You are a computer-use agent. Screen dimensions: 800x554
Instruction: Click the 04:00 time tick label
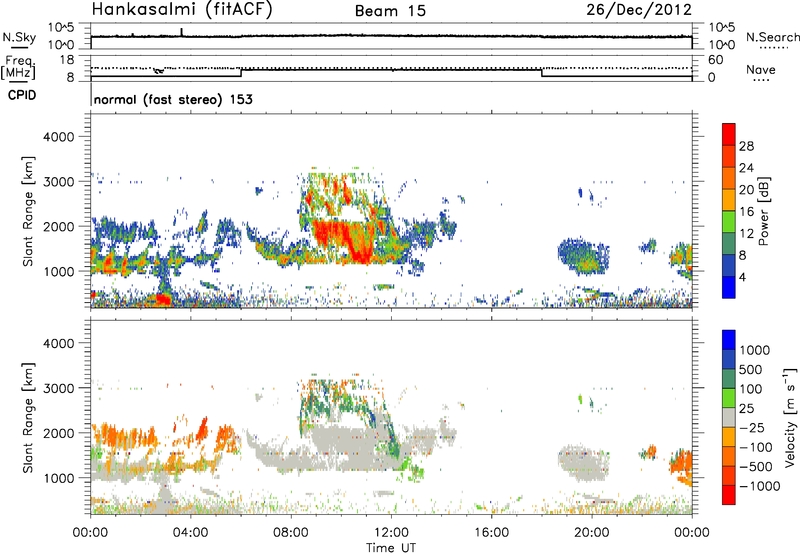tap(190, 533)
